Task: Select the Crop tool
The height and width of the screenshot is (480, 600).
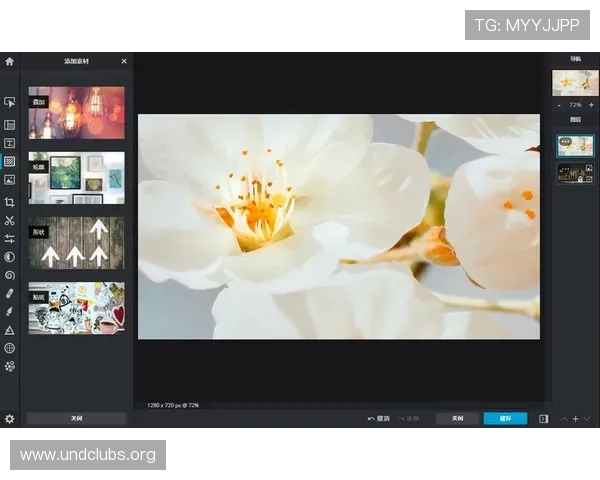Action: (9, 201)
